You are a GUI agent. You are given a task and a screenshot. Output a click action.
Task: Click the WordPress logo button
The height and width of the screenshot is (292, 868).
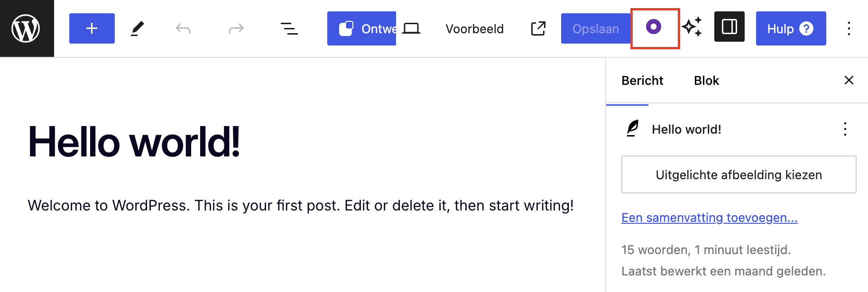[x=27, y=28]
